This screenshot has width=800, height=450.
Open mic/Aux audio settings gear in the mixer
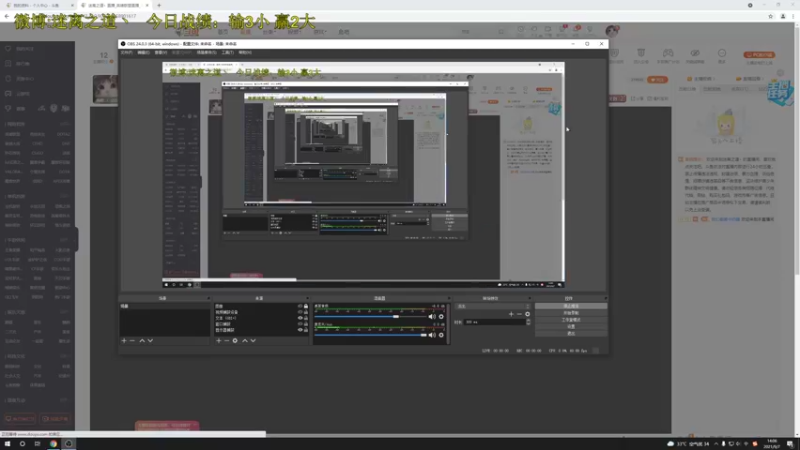(x=441, y=335)
